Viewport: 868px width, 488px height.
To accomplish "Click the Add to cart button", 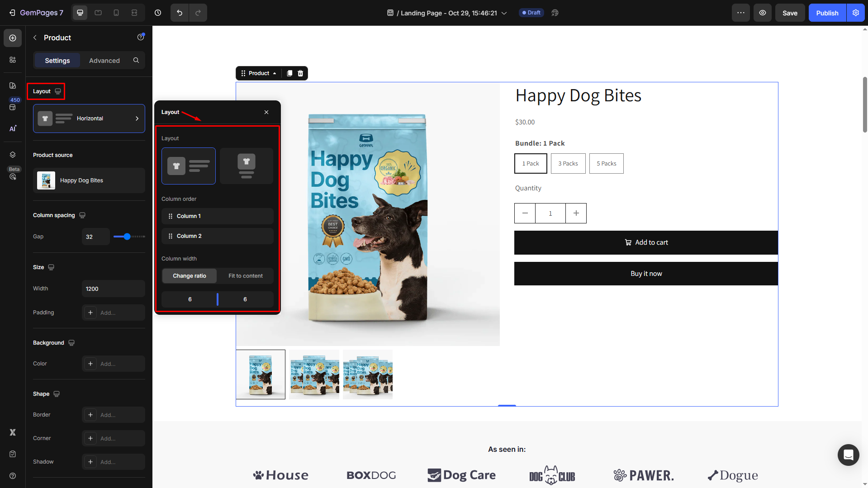I will click(646, 242).
